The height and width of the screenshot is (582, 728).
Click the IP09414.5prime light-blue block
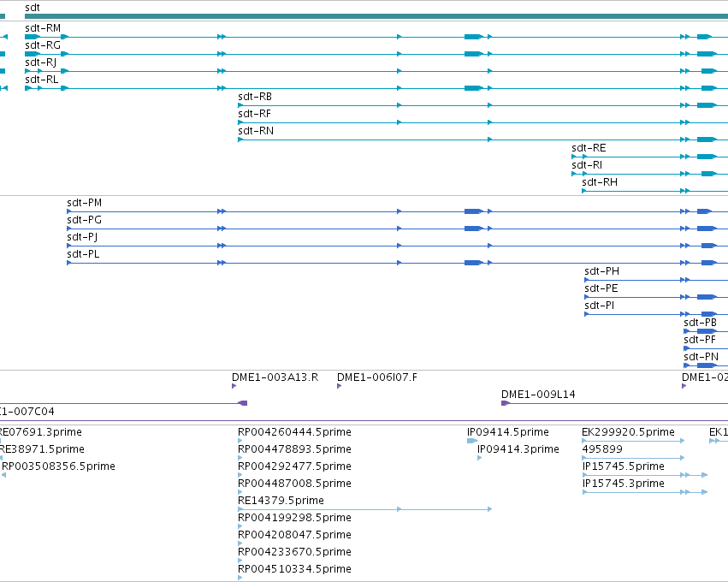[471, 441]
